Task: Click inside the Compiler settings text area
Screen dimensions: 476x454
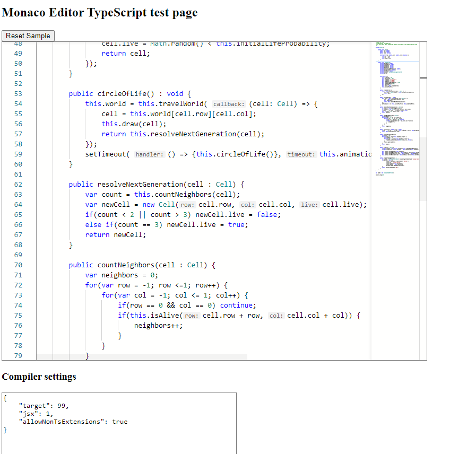Action: click(119, 423)
